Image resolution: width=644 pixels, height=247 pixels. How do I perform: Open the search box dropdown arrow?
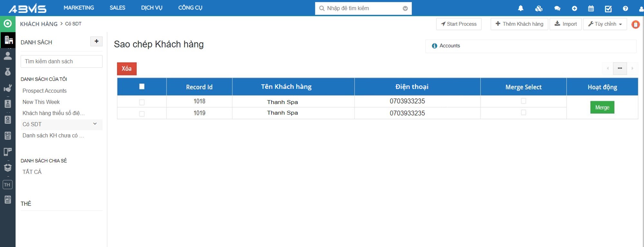pos(405,8)
